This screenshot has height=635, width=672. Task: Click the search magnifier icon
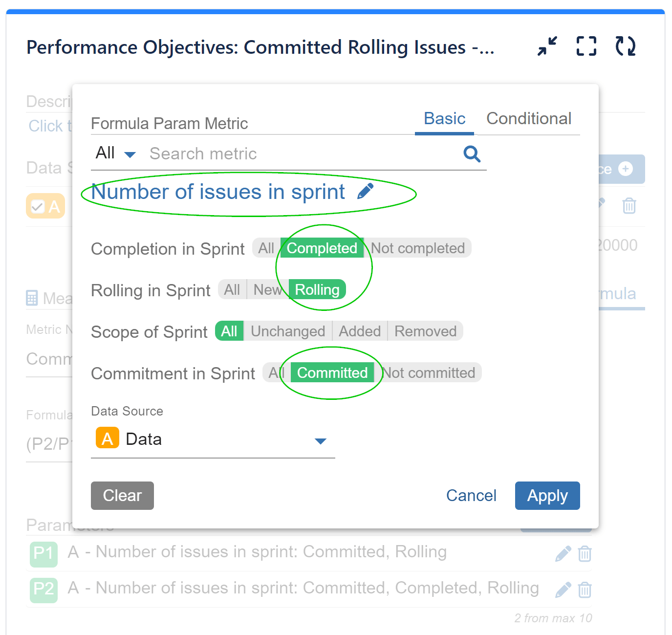[472, 153]
